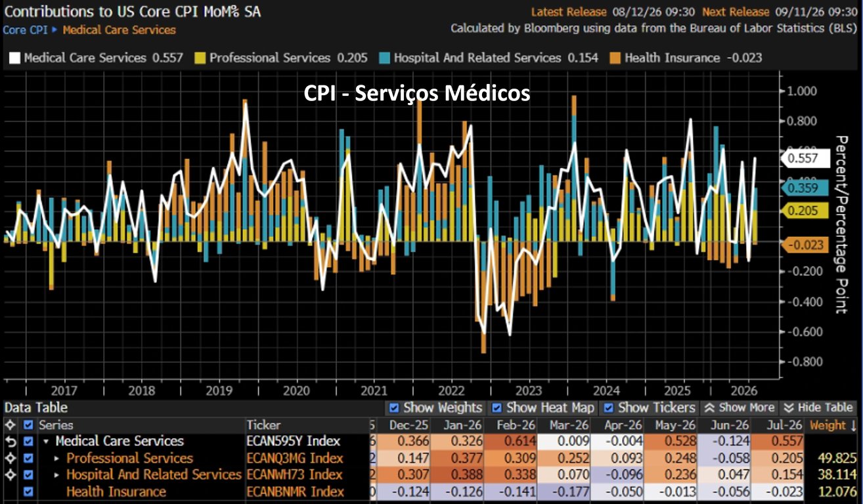Click the 2026 label on the time axis
The height and width of the screenshot is (504, 863).
(745, 390)
